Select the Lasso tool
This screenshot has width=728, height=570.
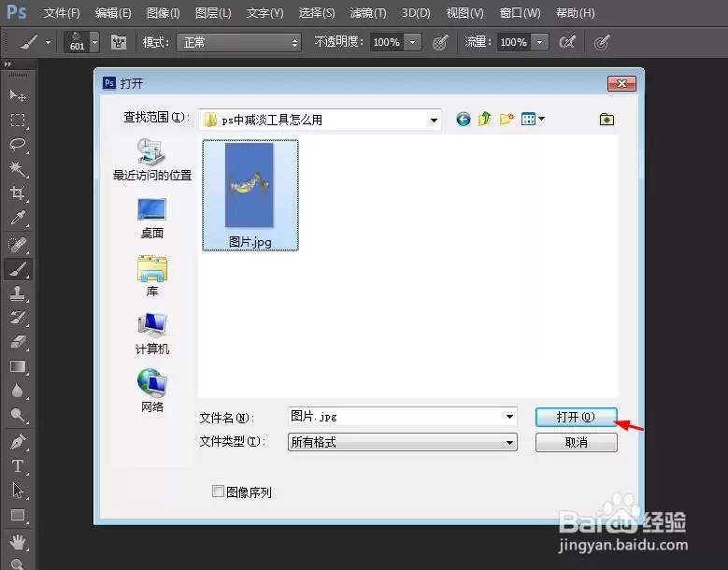point(18,144)
